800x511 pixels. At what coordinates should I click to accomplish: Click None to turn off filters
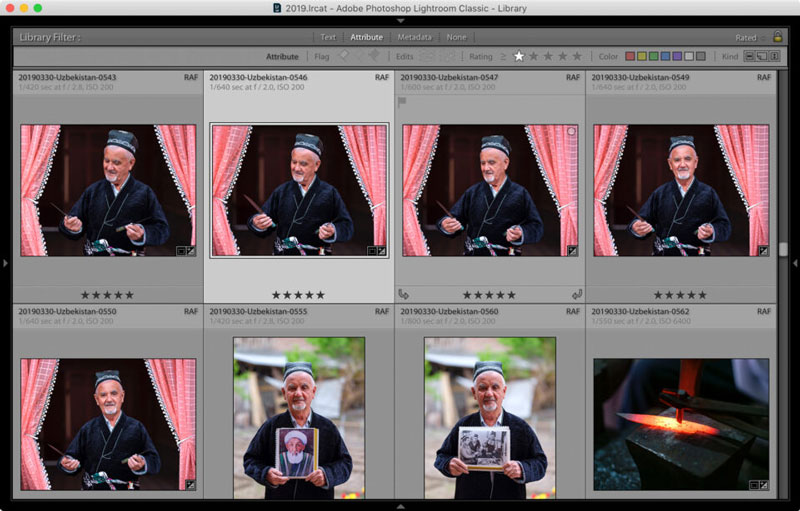tap(456, 37)
